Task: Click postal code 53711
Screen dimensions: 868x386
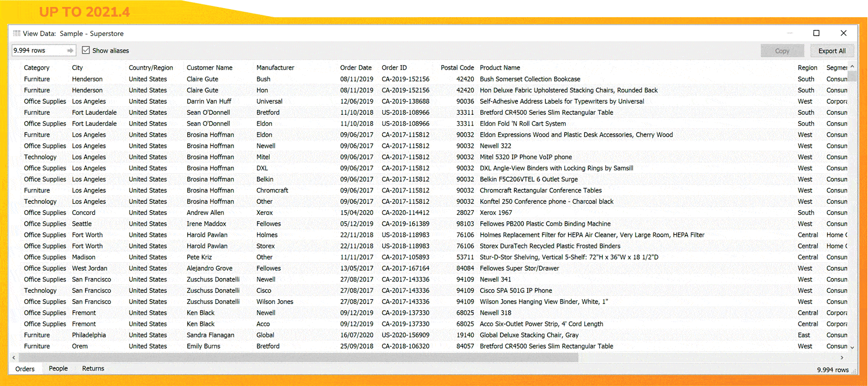Action: (465, 257)
